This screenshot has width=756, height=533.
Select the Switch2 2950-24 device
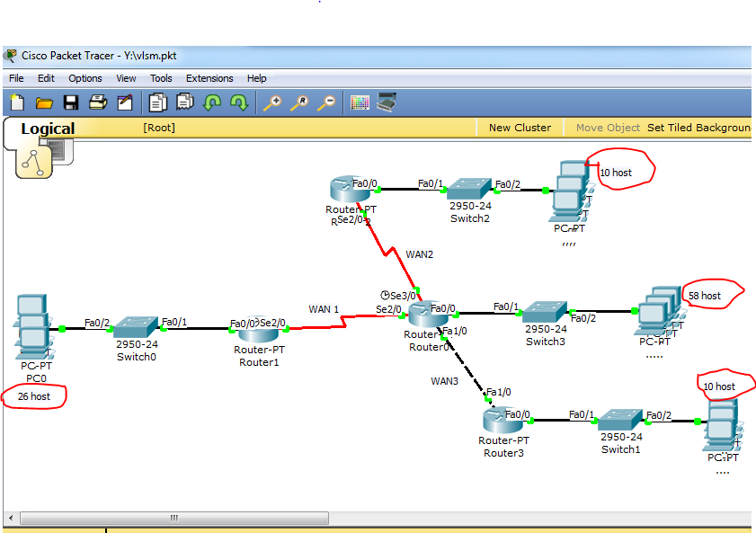coord(469,189)
